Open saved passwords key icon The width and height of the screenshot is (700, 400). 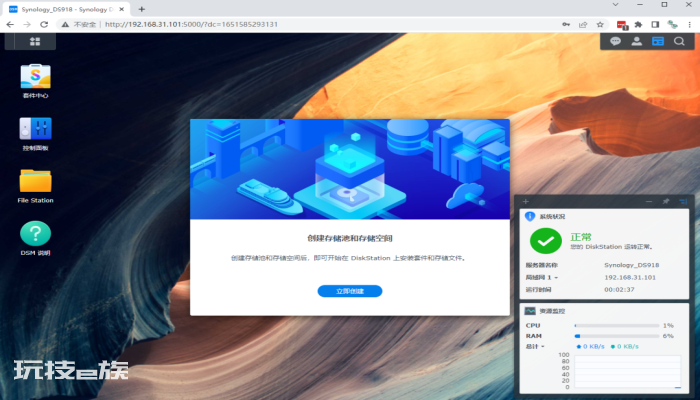click(566, 25)
